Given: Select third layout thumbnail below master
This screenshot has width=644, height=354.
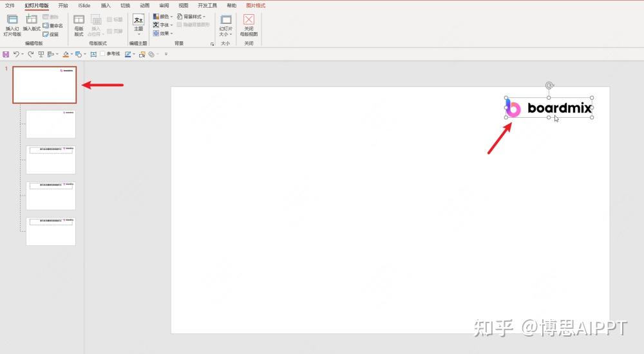Looking at the screenshot, I should [x=51, y=196].
